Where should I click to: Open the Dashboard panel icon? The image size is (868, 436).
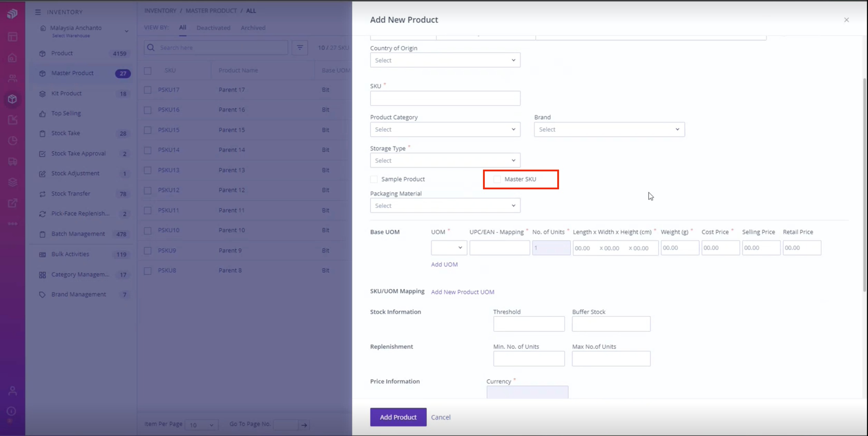[12, 37]
